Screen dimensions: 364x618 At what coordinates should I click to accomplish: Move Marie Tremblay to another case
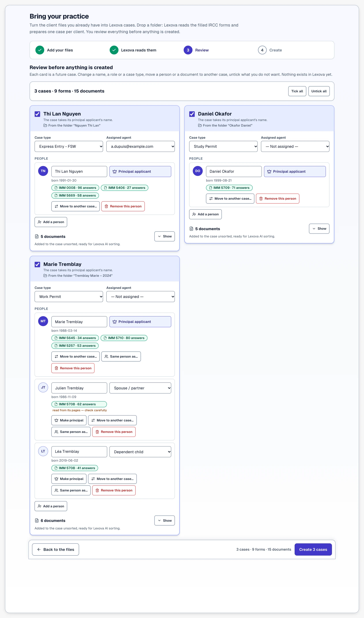(76, 356)
